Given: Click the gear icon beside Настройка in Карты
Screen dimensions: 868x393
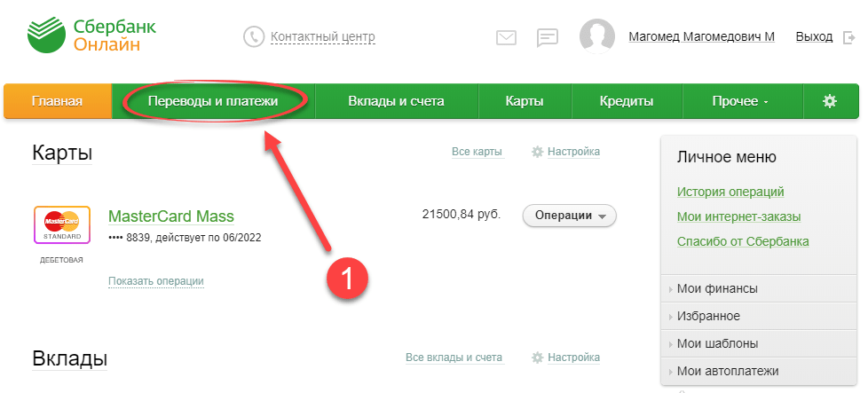Looking at the screenshot, I should (537, 152).
